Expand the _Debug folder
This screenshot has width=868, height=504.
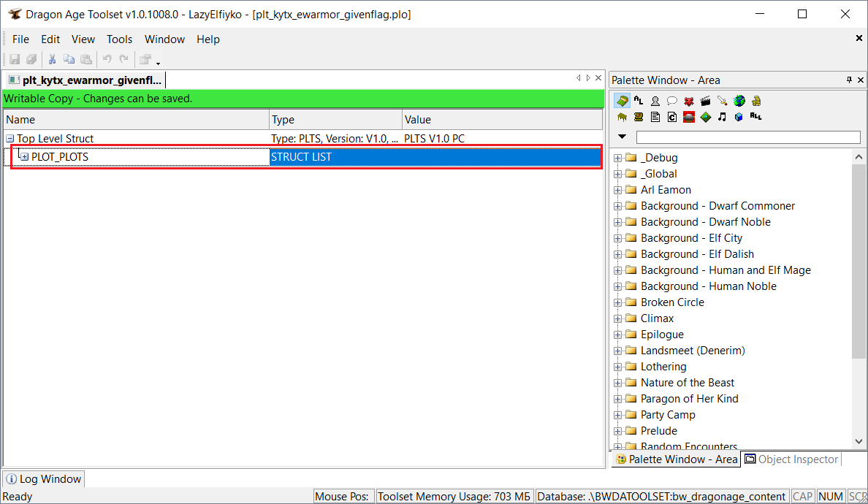click(x=618, y=158)
